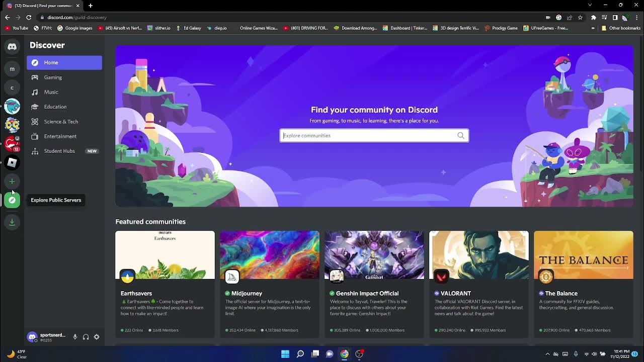Open the browser extensions puzzle icon
This screenshot has height=362, width=644.
[x=594, y=17]
